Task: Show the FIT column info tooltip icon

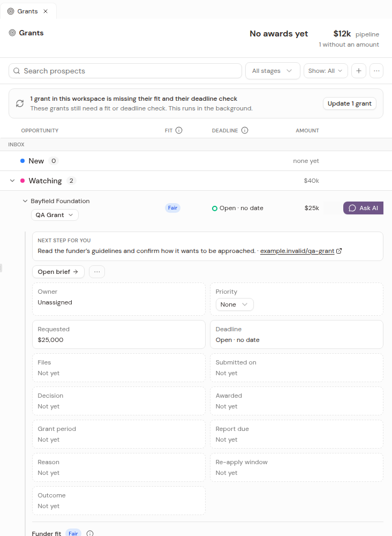Action: (x=179, y=130)
